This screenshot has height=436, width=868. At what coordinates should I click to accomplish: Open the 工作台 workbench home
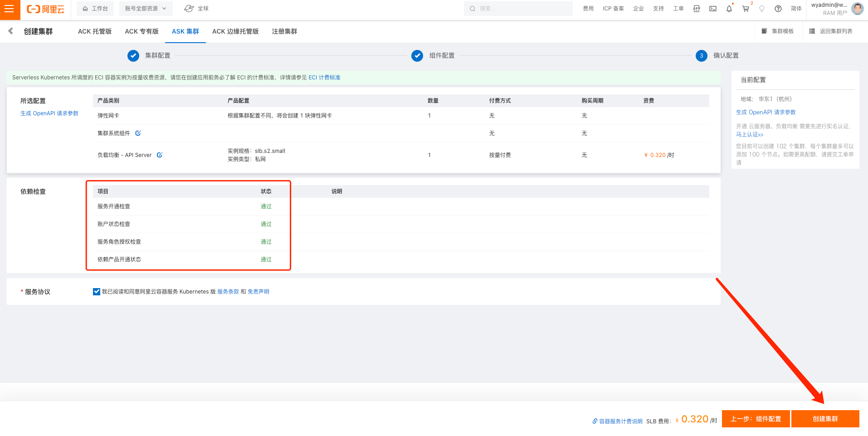tap(95, 9)
